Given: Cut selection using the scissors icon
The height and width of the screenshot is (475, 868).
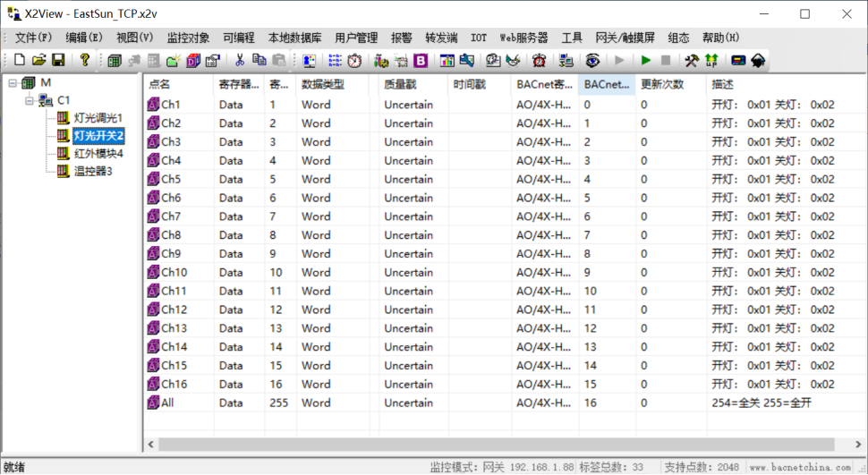Looking at the screenshot, I should (x=240, y=60).
